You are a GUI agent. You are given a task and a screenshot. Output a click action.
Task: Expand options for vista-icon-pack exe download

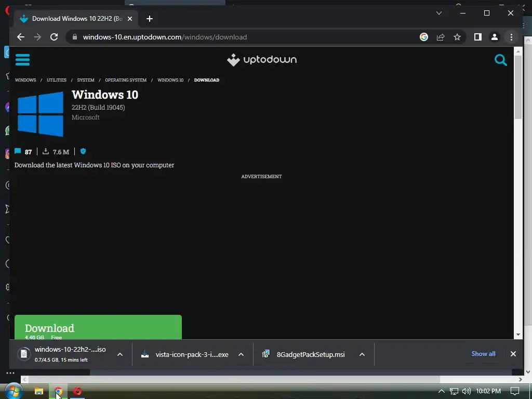241,354
